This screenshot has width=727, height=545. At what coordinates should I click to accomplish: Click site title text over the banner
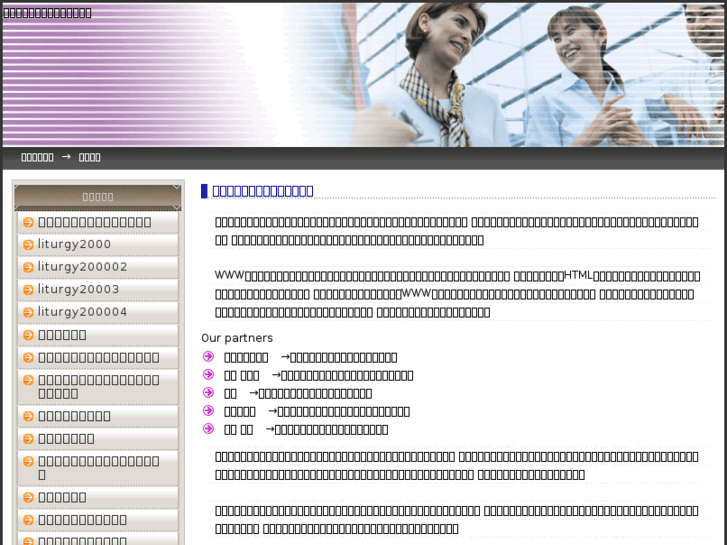click(x=47, y=13)
